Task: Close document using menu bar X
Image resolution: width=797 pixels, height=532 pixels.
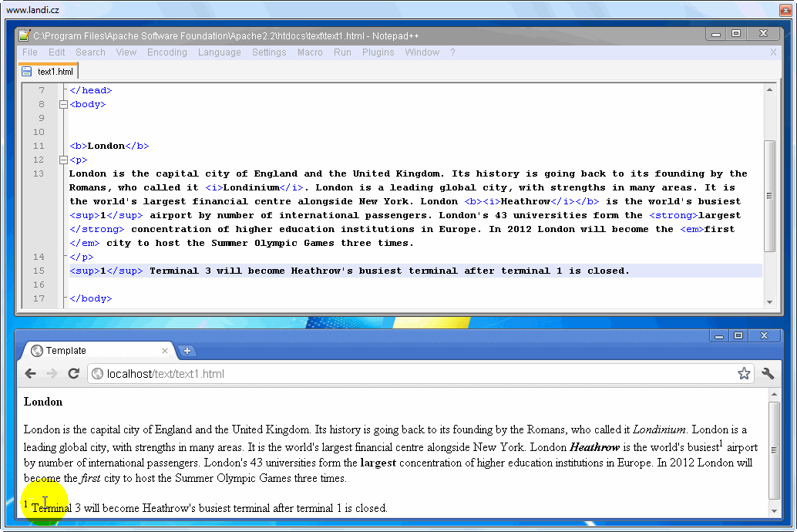Action: pos(773,52)
